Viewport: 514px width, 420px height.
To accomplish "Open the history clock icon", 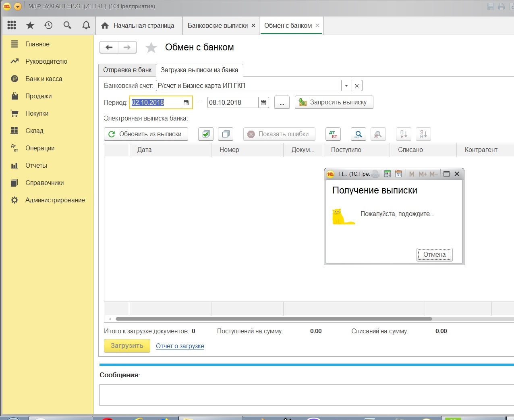I will click(48, 25).
